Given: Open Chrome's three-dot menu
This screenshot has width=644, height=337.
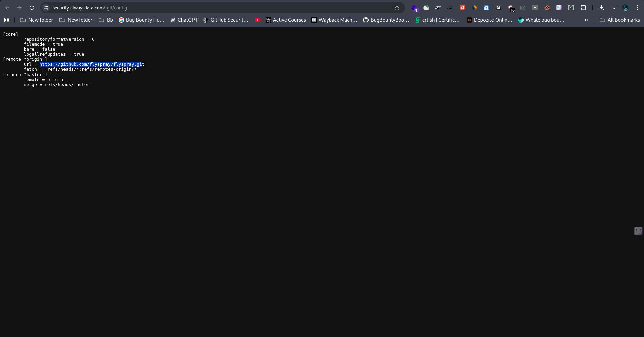Looking at the screenshot, I should 637,8.
